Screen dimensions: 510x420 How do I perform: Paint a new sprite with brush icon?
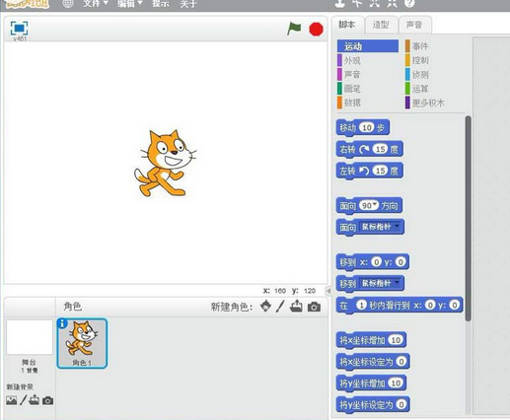[280, 307]
